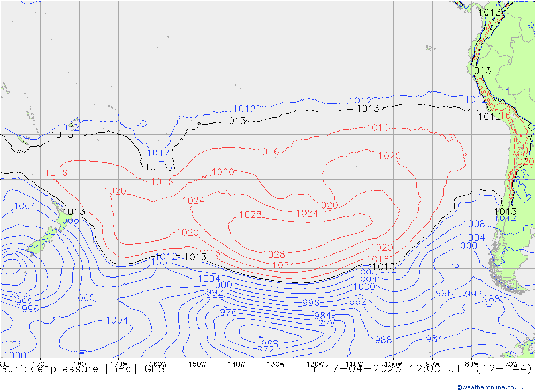The height and width of the screenshot is (392, 535).
Task: Click the 968 low-pressure isobar label
Action: pyautogui.click(x=270, y=342)
